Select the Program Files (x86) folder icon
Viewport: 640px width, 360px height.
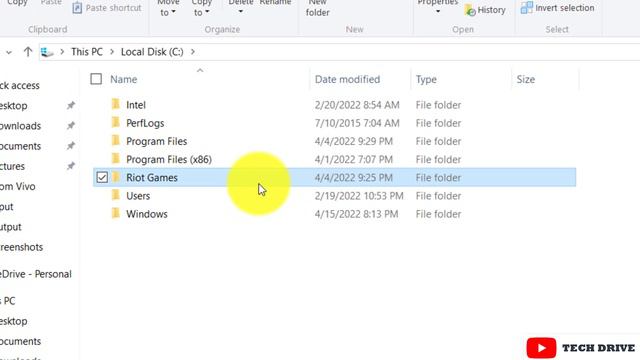(116, 159)
